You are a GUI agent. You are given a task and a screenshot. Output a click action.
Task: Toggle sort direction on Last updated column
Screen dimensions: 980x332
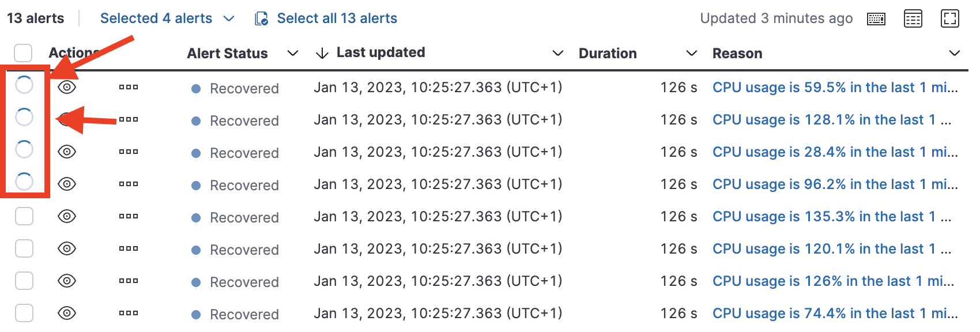[x=321, y=52]
